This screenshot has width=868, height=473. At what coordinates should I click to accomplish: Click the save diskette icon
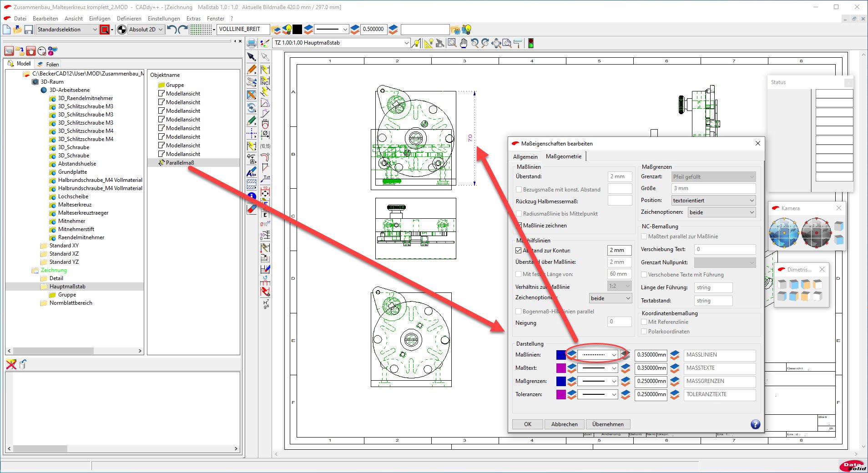(29, 30)
